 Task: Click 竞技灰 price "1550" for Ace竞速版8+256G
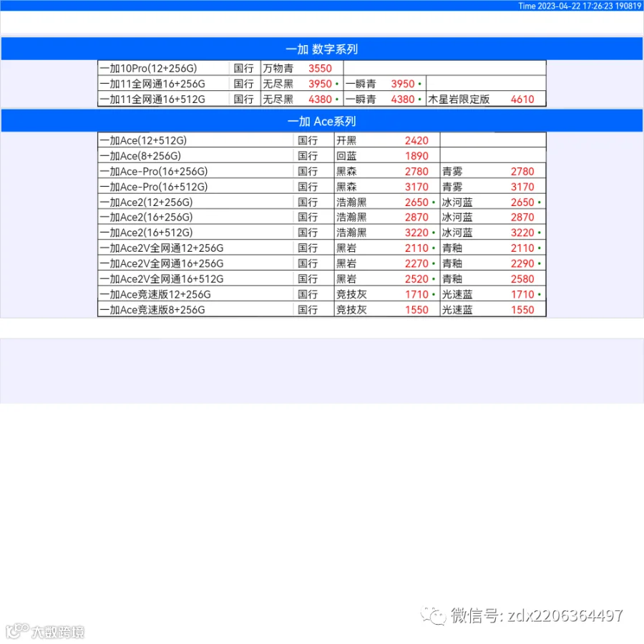click(416, 310)
